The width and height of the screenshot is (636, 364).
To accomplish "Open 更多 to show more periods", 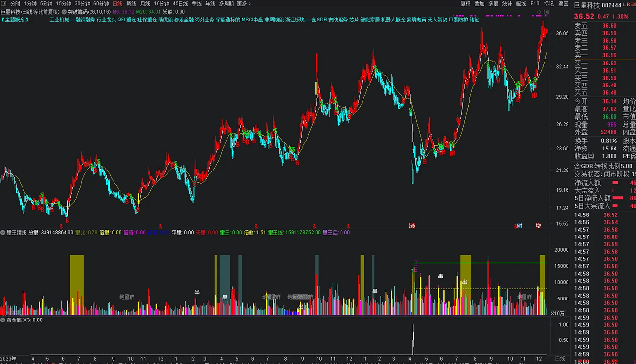I will [x=244, y=4].
